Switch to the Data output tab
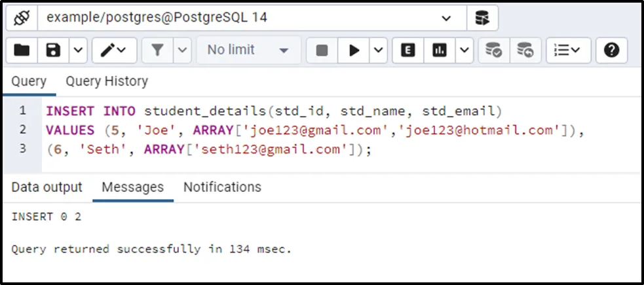 click(47, 187)
